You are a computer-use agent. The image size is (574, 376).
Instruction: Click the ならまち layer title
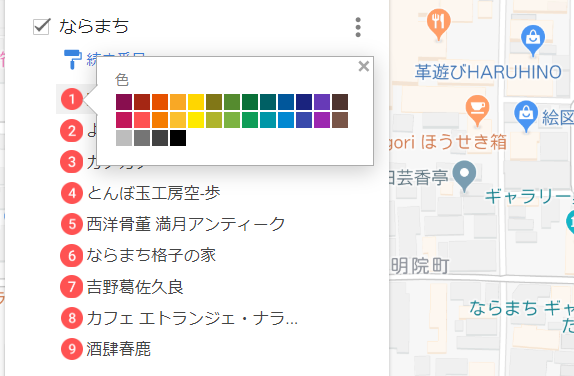click(x=94, y=27)
